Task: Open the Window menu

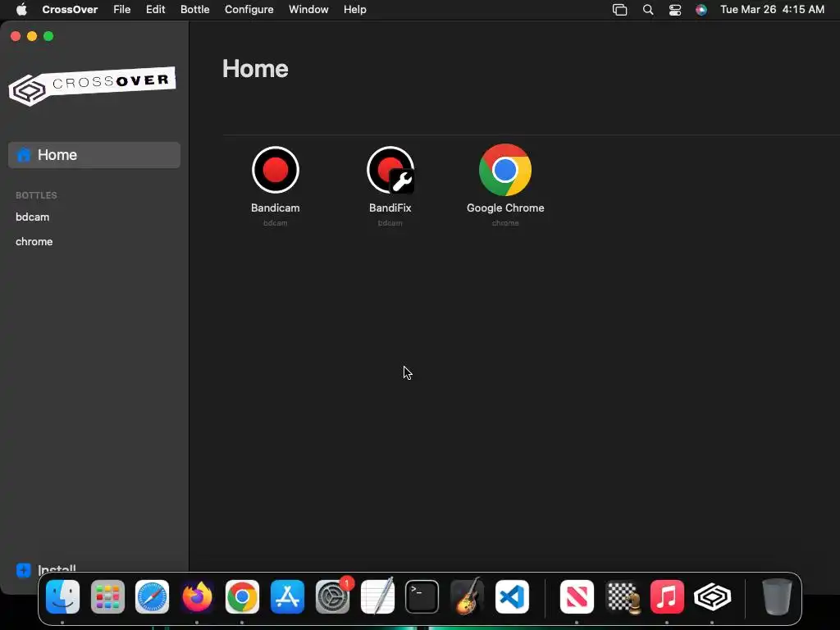Action: coord(308,10)
